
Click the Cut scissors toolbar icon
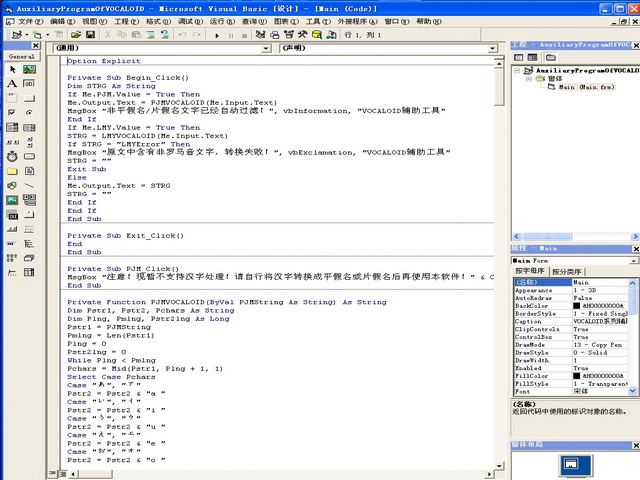108,35
